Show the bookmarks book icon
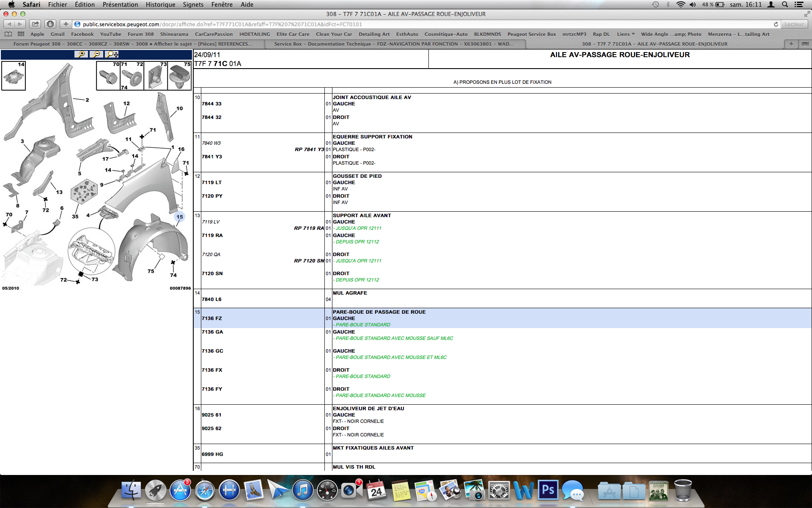 tap(8, 34)
